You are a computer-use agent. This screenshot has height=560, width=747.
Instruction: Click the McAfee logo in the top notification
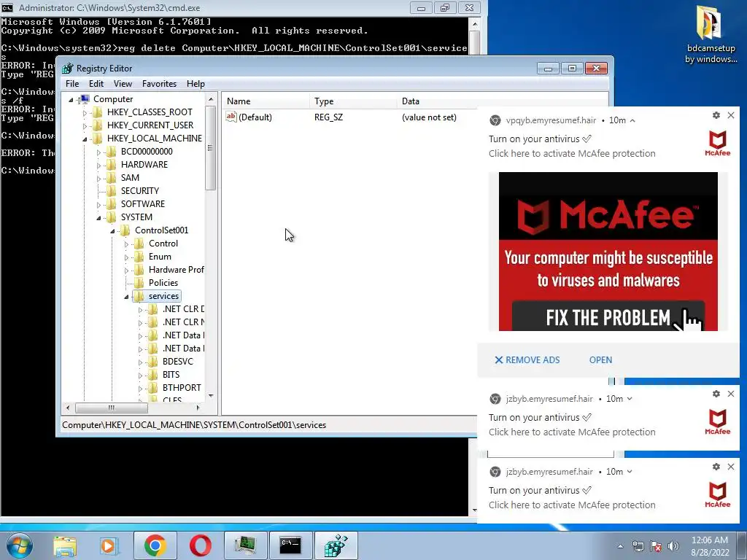[718, 144]
